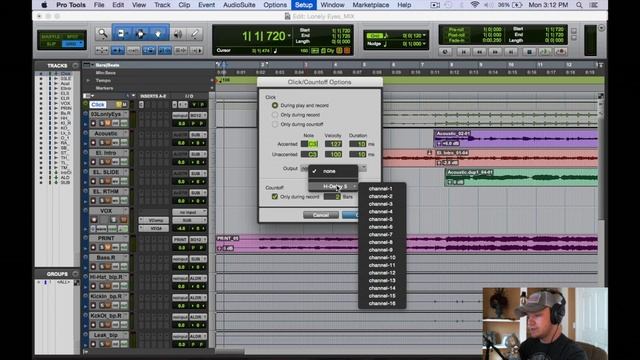Viewport: 640px width, 360px height.
Task: Click the Unaccented note field C3
Action: 309,154
